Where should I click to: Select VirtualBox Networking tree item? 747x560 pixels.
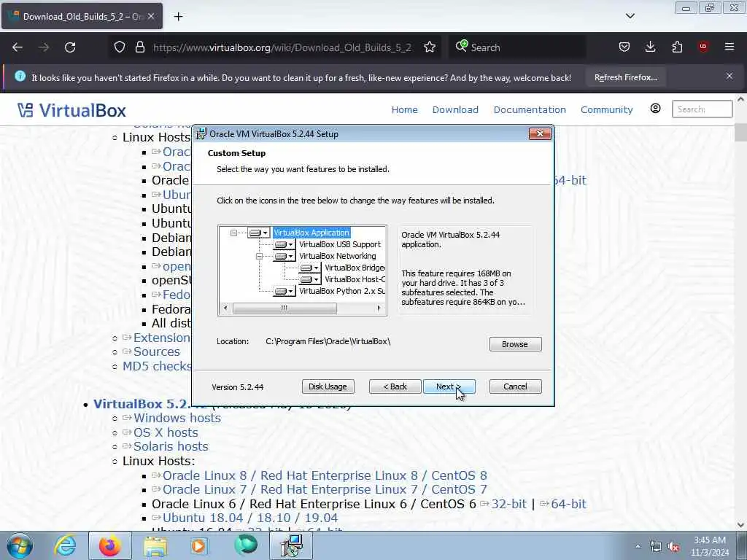tap(337, 256)
